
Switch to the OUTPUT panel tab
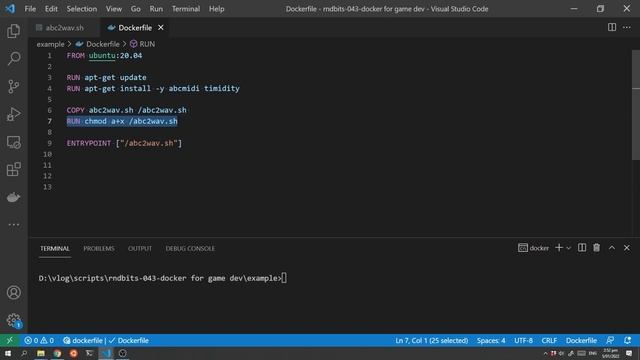point(140,248)
